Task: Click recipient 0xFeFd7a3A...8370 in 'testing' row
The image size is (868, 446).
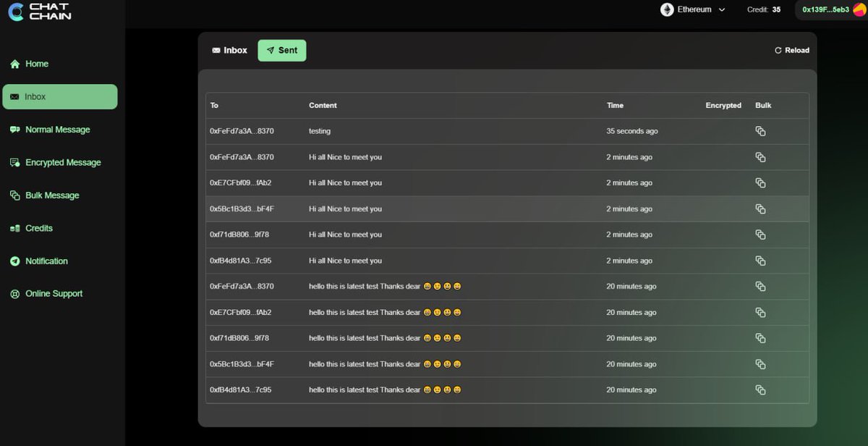Action: pyautogui.click(x=242, y=132)
